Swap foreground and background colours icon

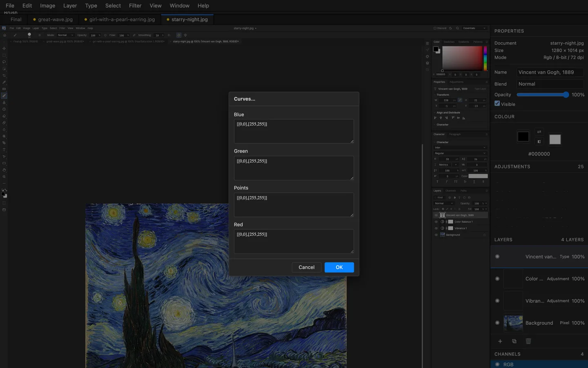pos(539,132)
